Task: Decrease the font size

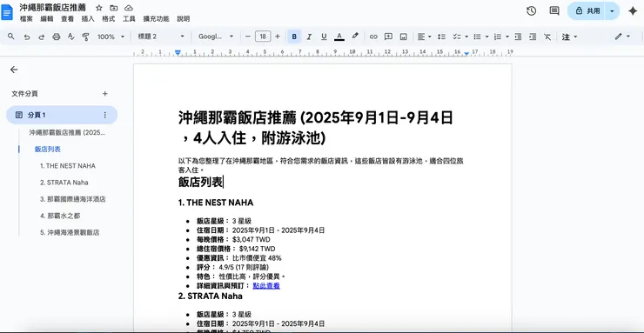Action: click(248, 37)
